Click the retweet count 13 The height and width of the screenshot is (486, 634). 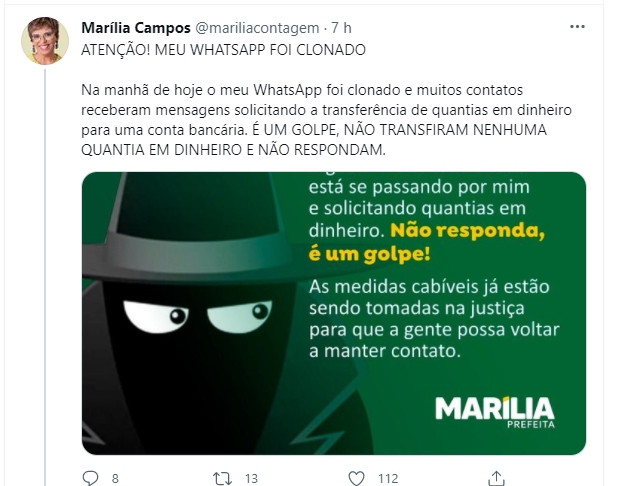click(x=251, y=479)
